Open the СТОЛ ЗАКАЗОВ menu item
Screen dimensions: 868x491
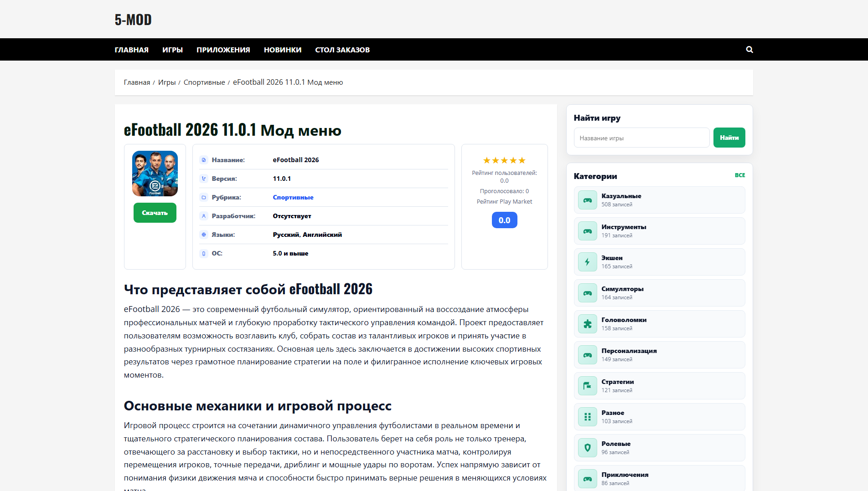click(342, 50)
